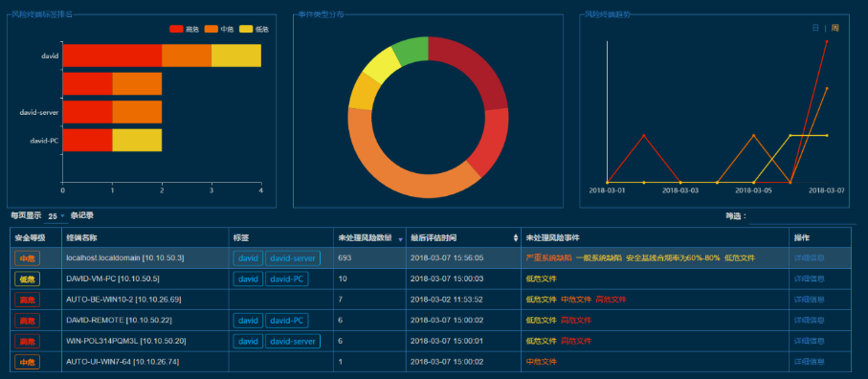The height and width of the screenshot is (379, 868).
Task: Click the 终端名称 column header
Action: point(145,237)
